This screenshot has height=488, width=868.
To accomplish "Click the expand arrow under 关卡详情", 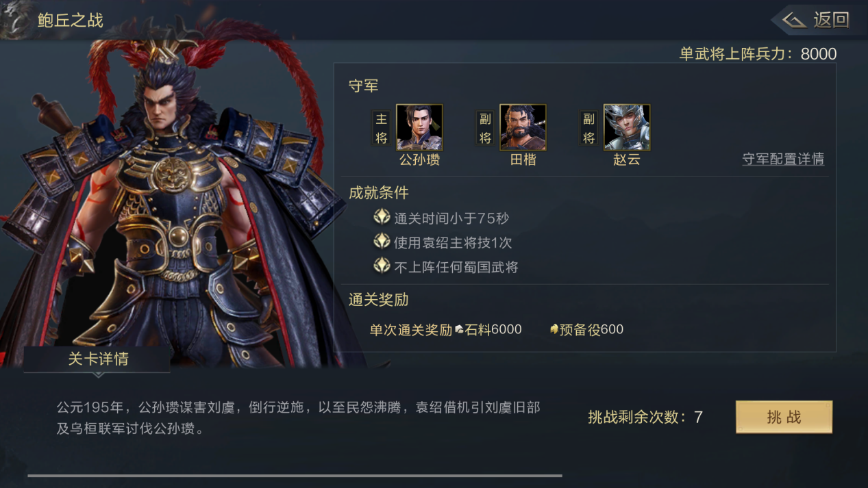I will (98, 375).
